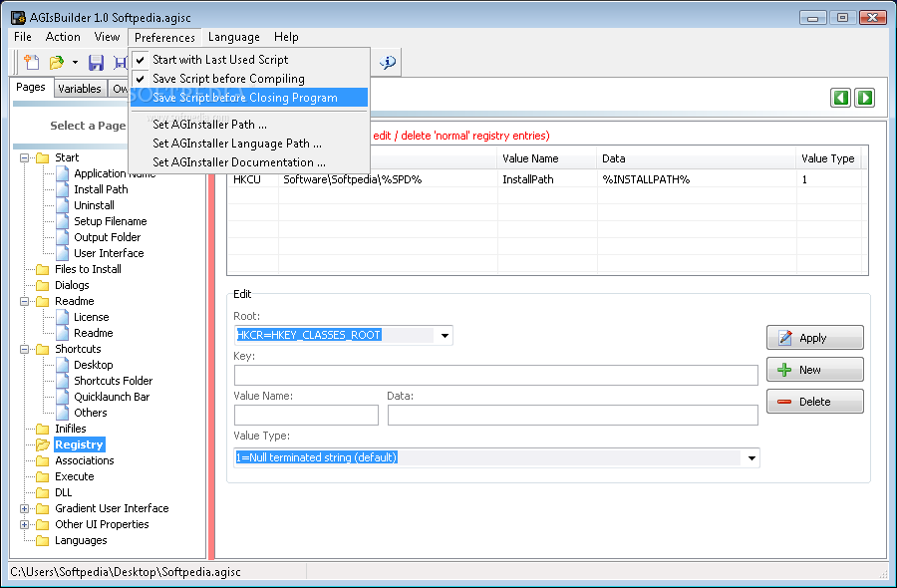Expand the Other UI Properties folder
The height and width of the screenshot is (588, 897).
(x=24, y=524)
